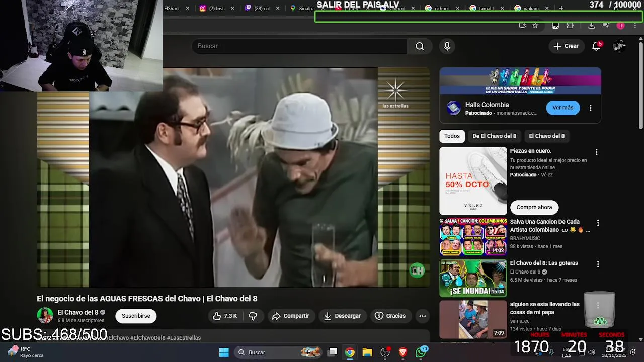644x362 pixels.
Task: Open options menu for 'Piezas en cuero' ad
Action: pos(596,152)
